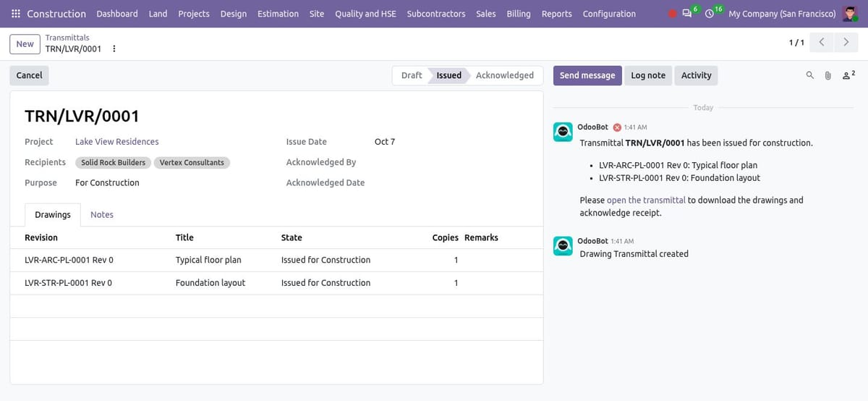
Task: Open the Dashboard menu
Action: [x=117, y=14]
